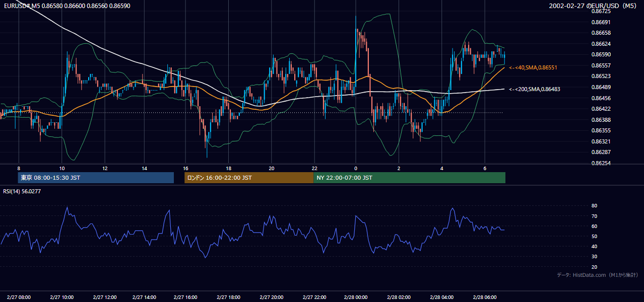Image resolution: width=644 pixels, height=302 pixels.
Task: Click the 0.86725 price axis label
Action: pyautogui.click(x=602, y=11)
